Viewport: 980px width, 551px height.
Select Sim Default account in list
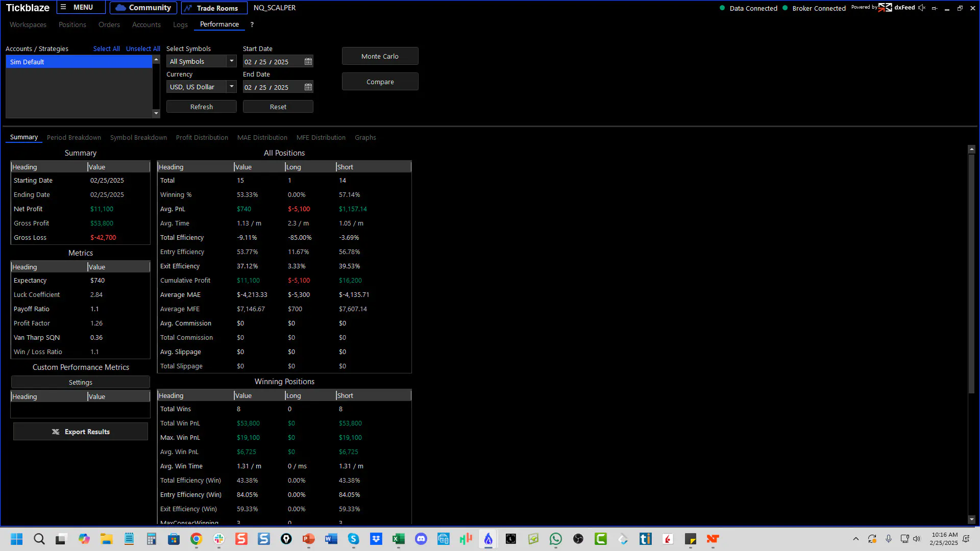79,62
